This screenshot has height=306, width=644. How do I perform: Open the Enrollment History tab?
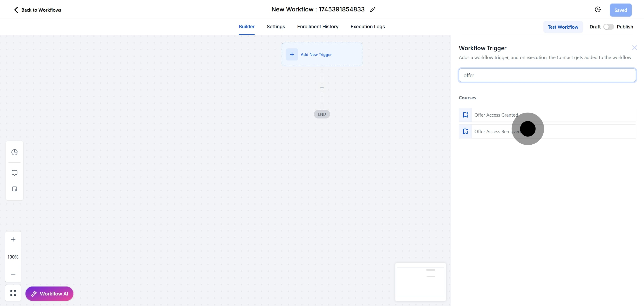click(x=318, y=26)
